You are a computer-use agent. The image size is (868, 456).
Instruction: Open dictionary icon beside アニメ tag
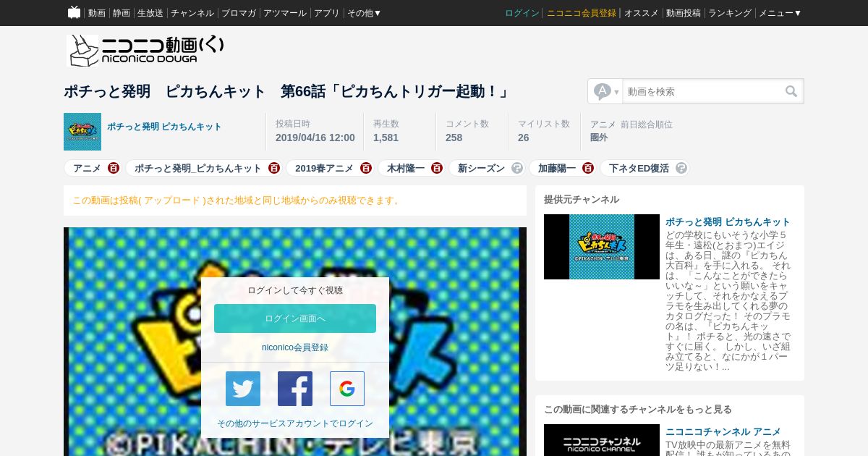coord(114,168)
